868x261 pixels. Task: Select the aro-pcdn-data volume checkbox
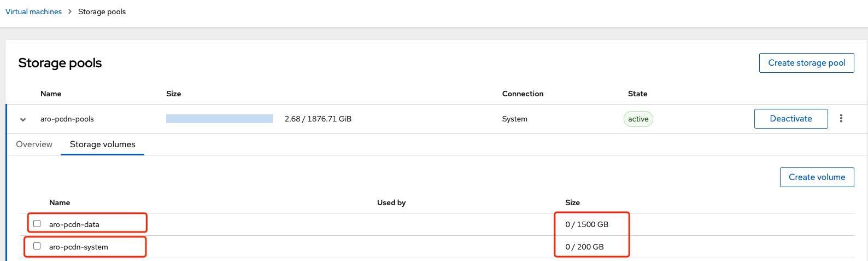point(37,224)
